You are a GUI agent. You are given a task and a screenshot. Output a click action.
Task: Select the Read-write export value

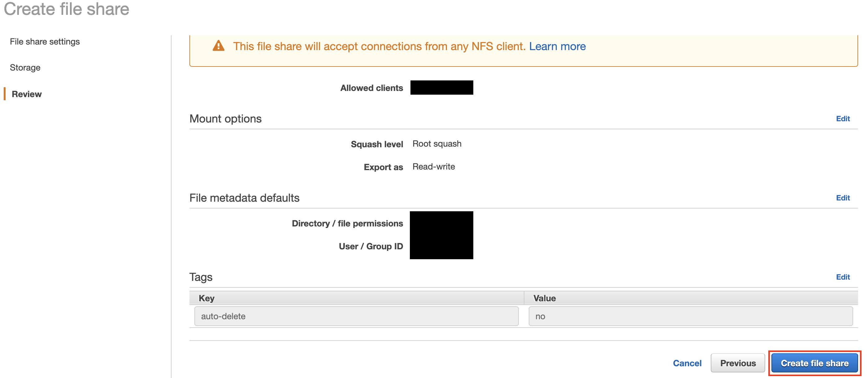pyautogui.click(x=433, y=167)
